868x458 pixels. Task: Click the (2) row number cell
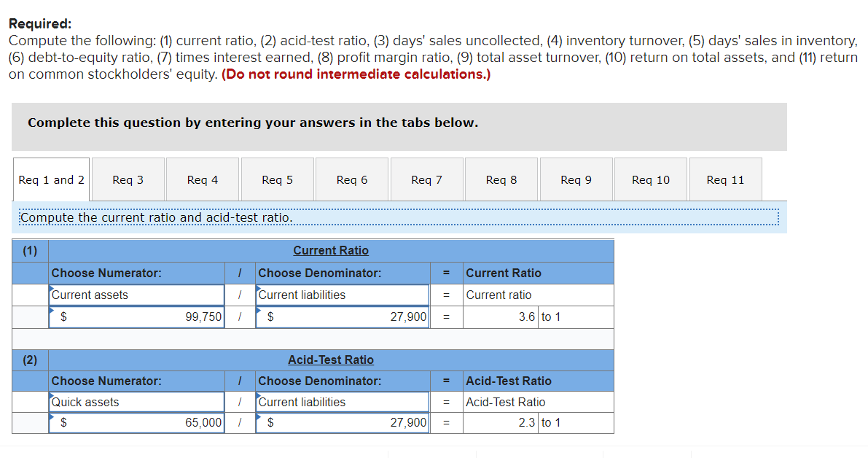[x=30, y=360]
